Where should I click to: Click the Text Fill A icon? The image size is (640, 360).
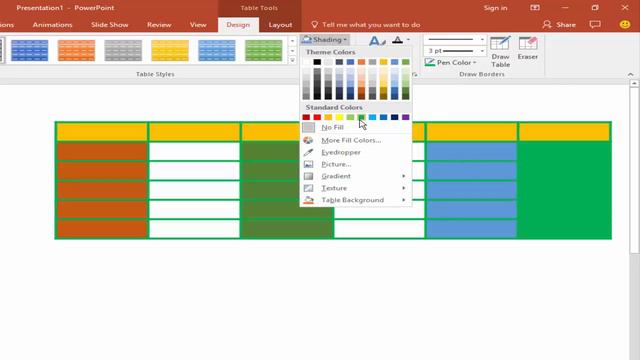click(398, 40)
